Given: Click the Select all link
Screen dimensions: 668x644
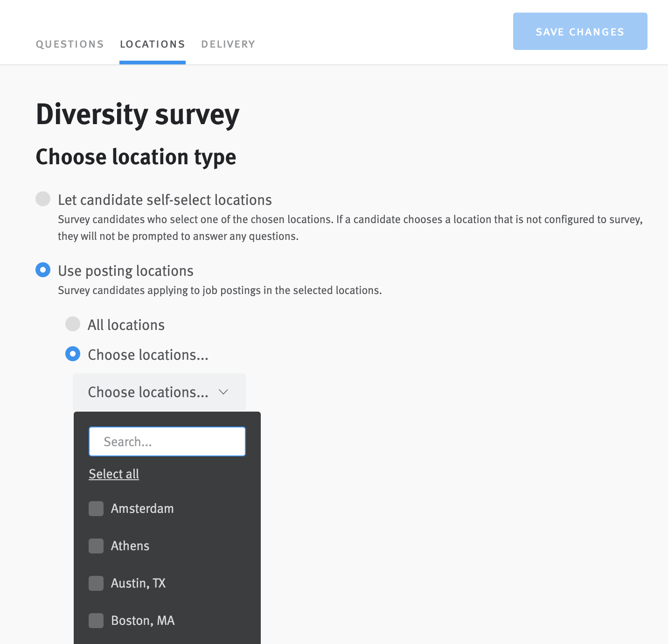Looking at the screenshot, I should pyautogui.click(x=113, y=474).
